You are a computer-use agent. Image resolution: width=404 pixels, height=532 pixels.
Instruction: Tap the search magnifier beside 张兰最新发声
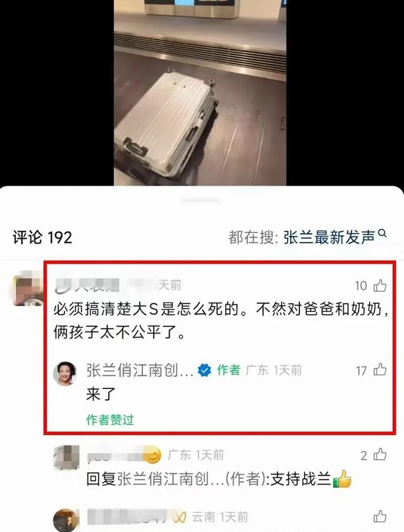click(382, 233)
